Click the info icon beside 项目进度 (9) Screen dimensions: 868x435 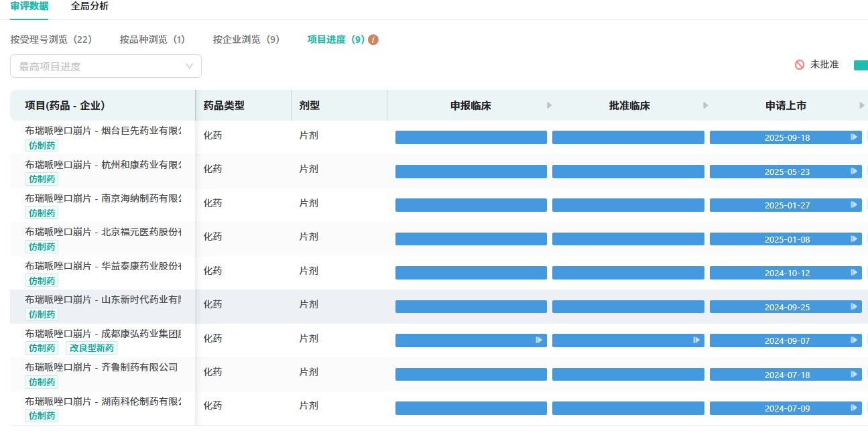373,40
